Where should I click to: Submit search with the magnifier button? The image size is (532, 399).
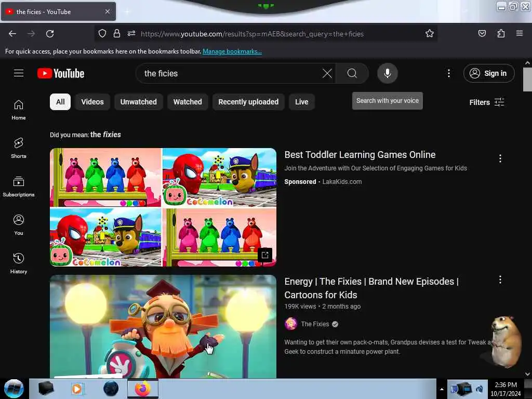352,73
